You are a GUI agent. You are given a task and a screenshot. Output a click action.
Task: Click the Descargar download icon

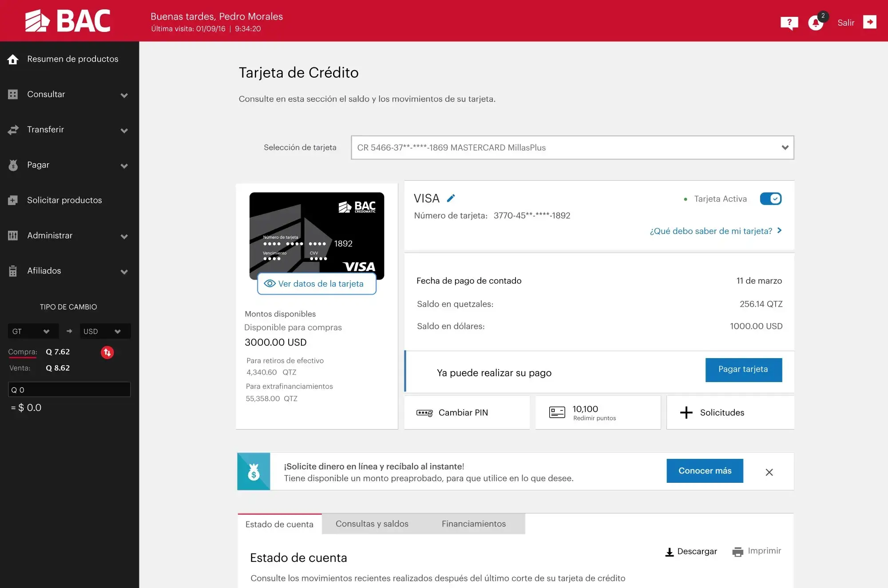click(670, 552)
